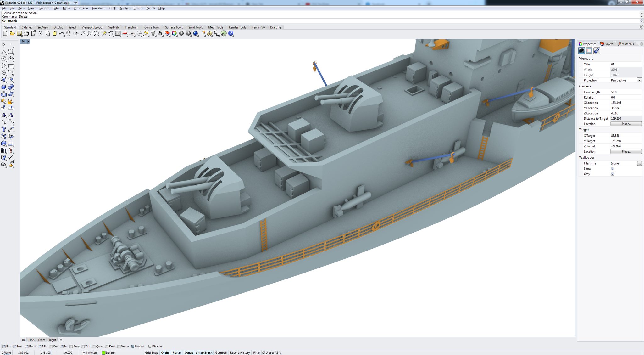Click the light bulb Hide icon
The height and width of the screenshot is (355, 644).
point(153,33)
